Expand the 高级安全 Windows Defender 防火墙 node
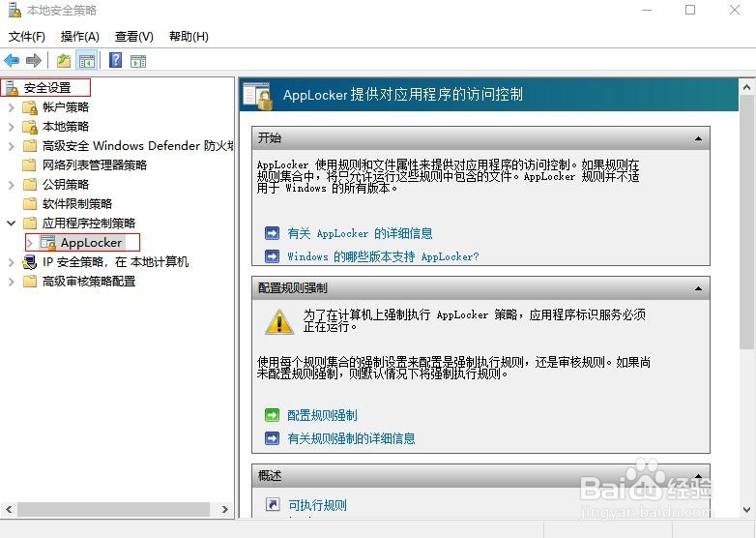 12,146
